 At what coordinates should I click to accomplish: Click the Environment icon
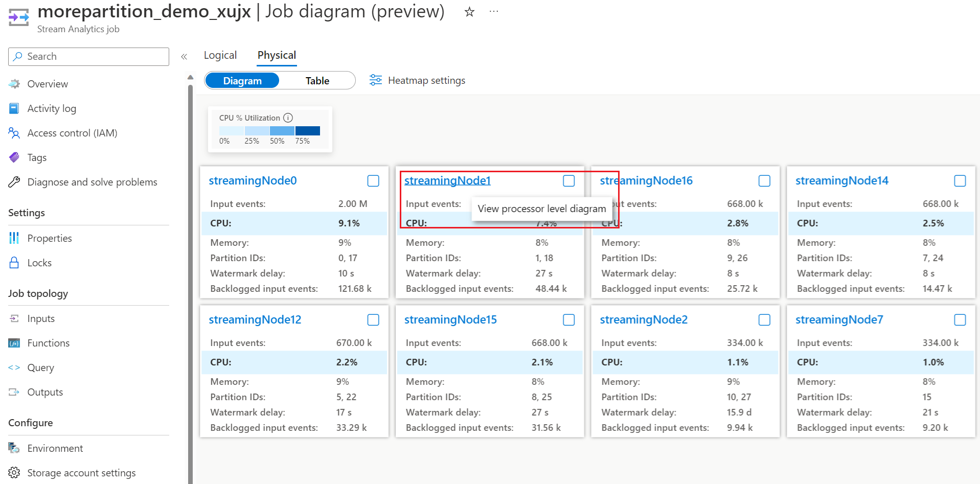(14, 448)
